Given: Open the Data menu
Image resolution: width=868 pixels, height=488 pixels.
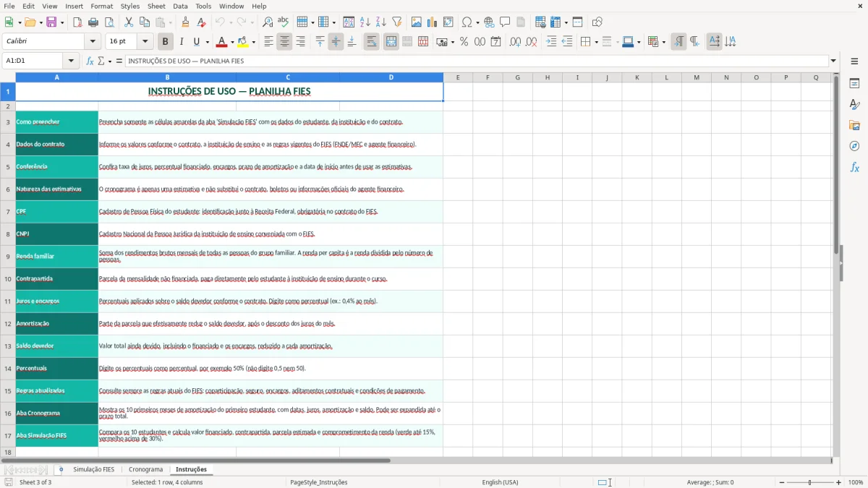Looking at the screenshot, I should pos(180,6).
